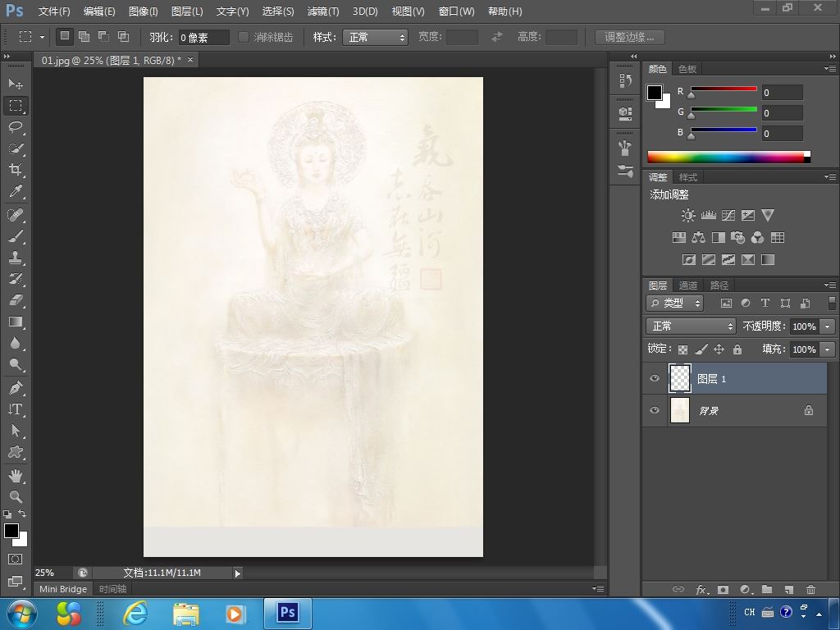Image resolution: width=840 pixels, height=630 pixels.
Task: Select the Hand tool
Action: coord(16,475)
